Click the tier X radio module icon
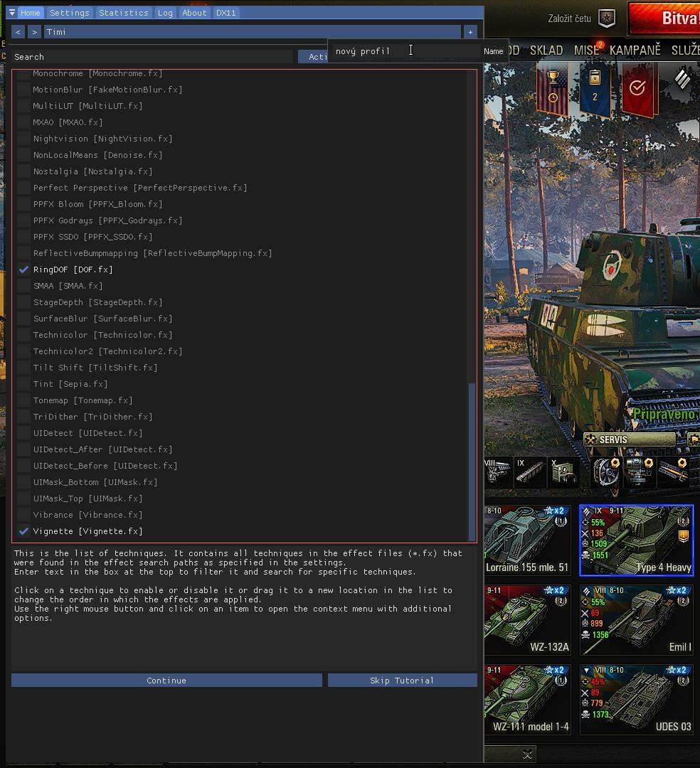 (563, 471)
